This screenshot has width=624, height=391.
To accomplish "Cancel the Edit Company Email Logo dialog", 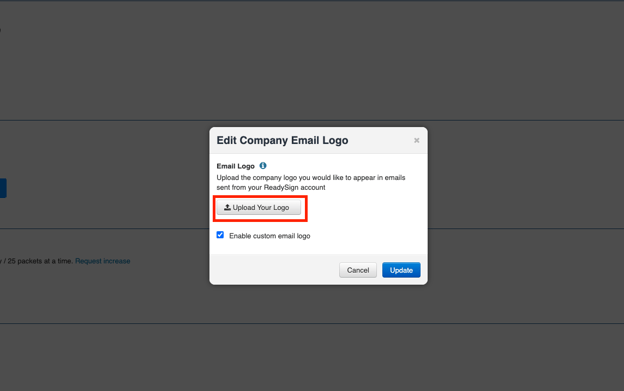I will click(x=358, y=270).
